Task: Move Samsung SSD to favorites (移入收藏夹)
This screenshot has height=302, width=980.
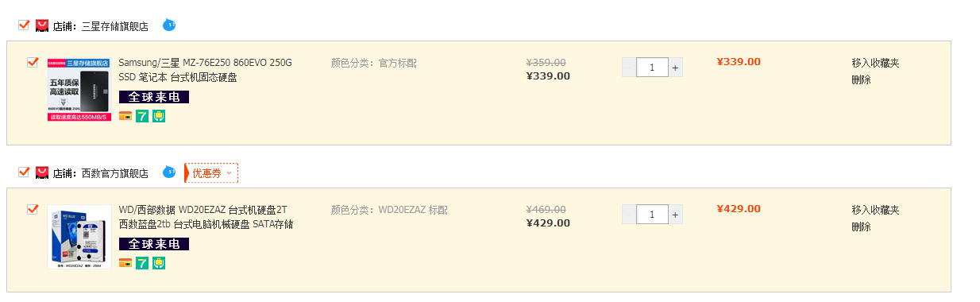Action: point(876,63)
